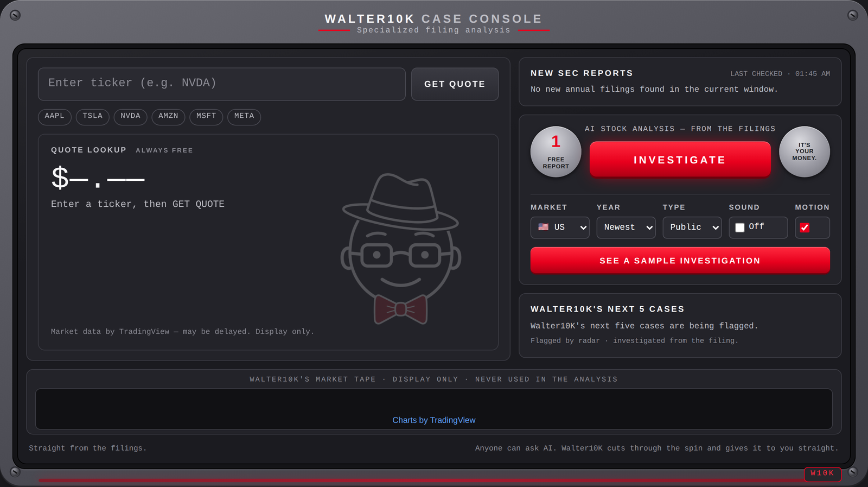This screenshot has width=868, height=487.
Task: Click the It's Your Money badge
Action: pos(805,152)
